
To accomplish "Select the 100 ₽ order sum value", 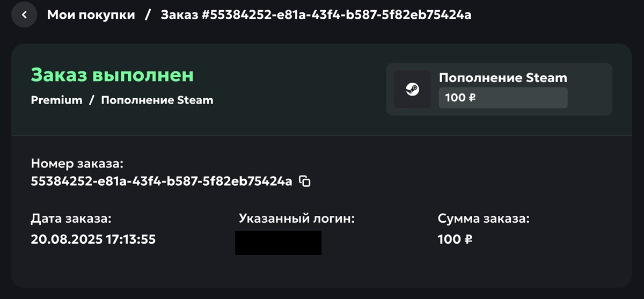I will tap(455, 239).
